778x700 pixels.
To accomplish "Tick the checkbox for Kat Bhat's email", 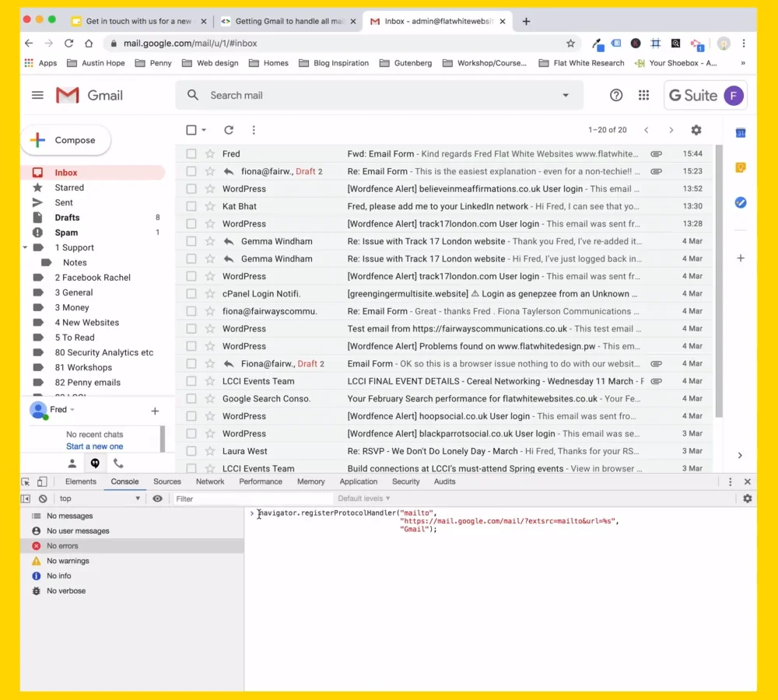I will [x=191, y=206].
